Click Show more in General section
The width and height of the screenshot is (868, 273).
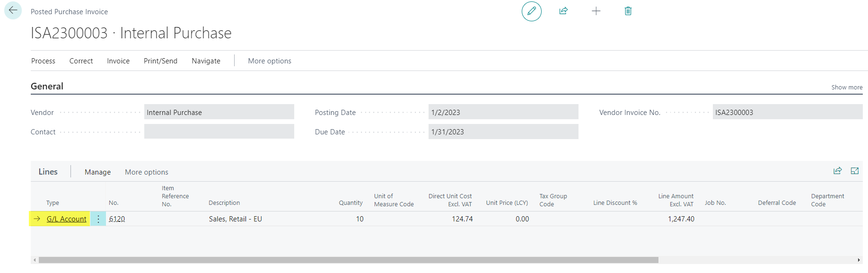847,88
